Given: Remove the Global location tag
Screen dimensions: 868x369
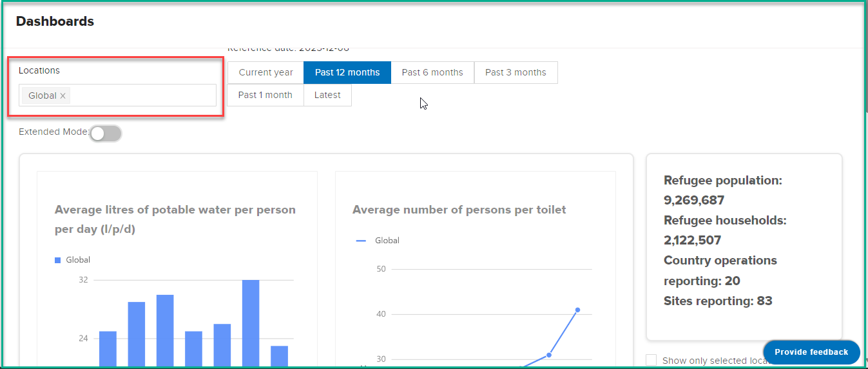Looking at the screenshot, I should [63, 96].
